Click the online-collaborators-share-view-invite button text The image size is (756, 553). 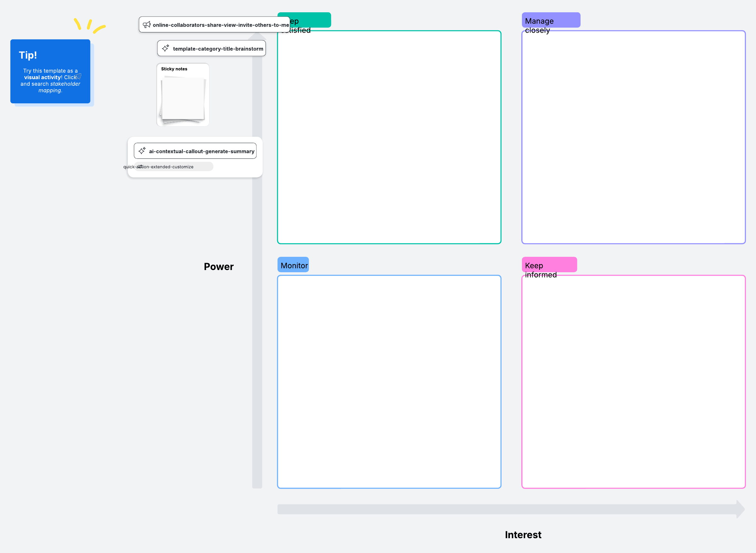click(x=220, y=25)
